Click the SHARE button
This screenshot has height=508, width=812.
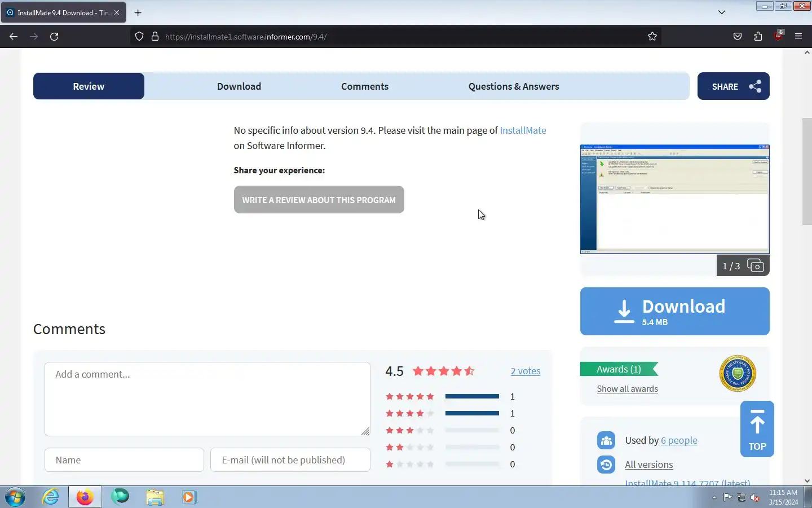(733, 86)
